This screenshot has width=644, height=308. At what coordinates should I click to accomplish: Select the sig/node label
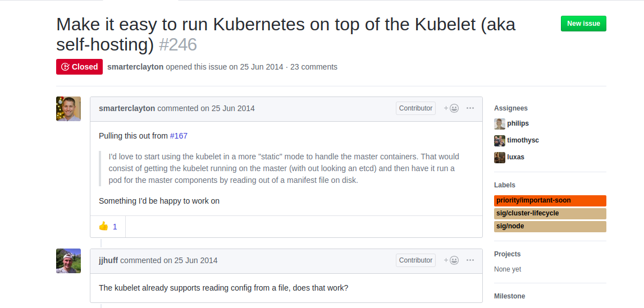click(550, 226)
